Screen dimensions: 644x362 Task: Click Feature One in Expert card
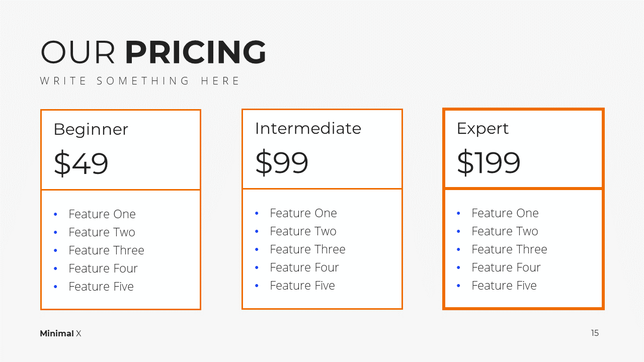(x=505, y=213)
